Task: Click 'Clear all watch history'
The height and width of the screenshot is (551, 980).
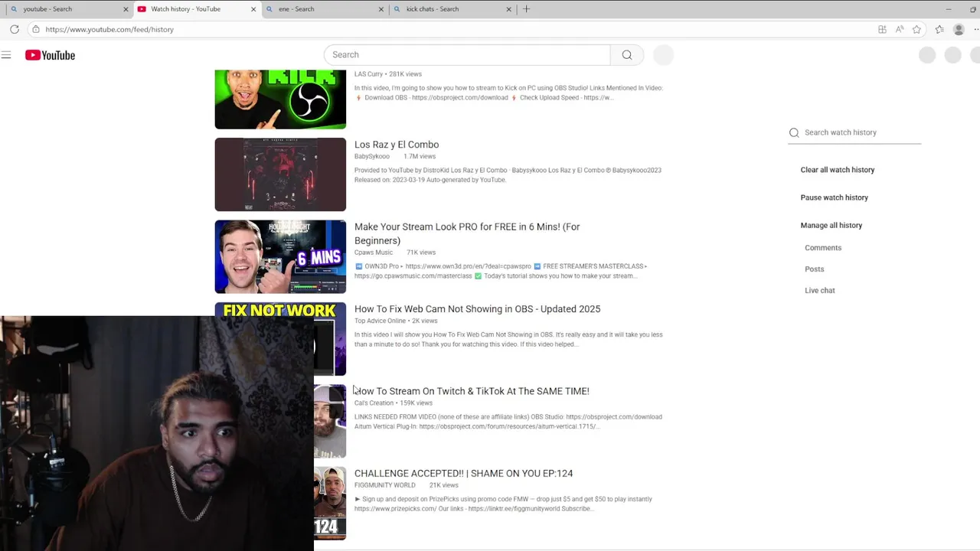Action: 838,170
